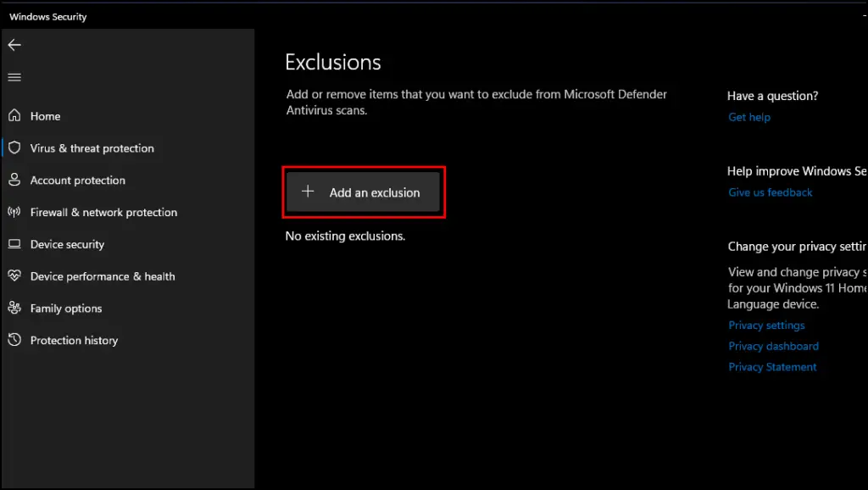868x490 pixels.
Task: Click the Windows Security window title
Action: pos(48,17)
